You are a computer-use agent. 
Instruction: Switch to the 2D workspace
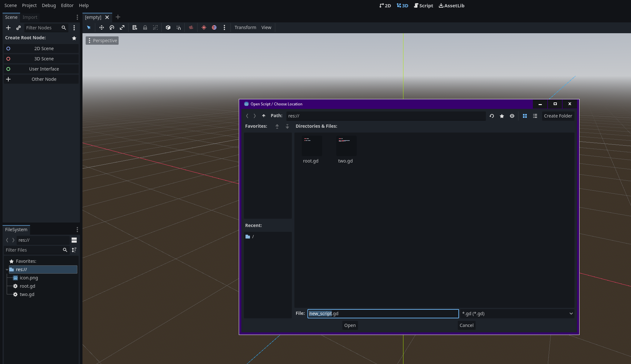[x=385, y=5]
